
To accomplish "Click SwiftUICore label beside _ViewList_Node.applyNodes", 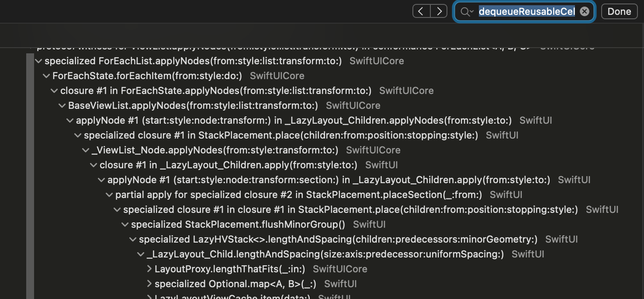I will tap(373, 150).
